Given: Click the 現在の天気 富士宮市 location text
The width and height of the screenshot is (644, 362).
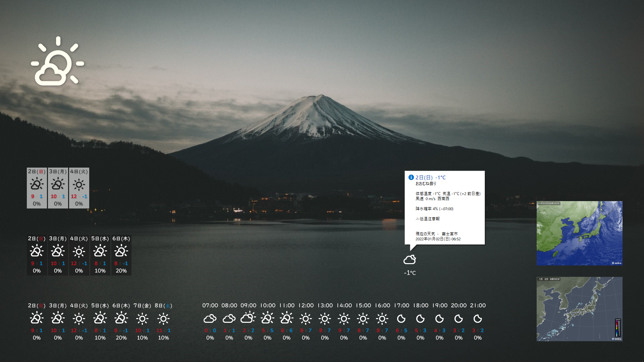Looking at the screenshot, I should (x=436, y=234).
